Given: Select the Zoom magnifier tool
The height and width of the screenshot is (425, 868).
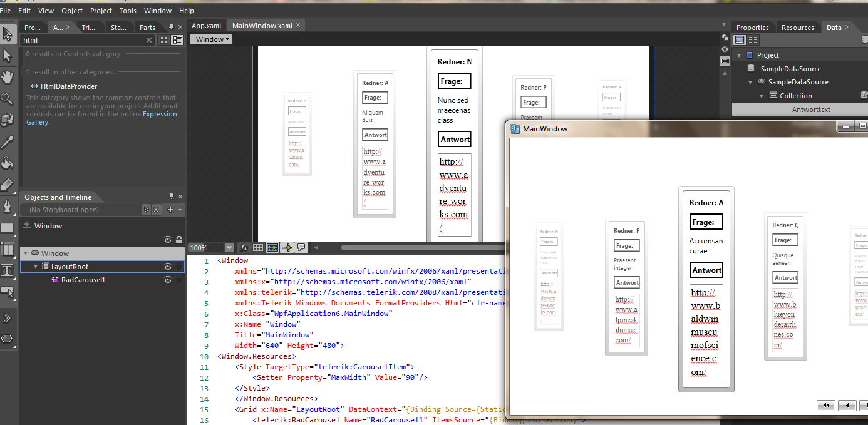Looking at the screenshot, I should click(x=8, y=98).
